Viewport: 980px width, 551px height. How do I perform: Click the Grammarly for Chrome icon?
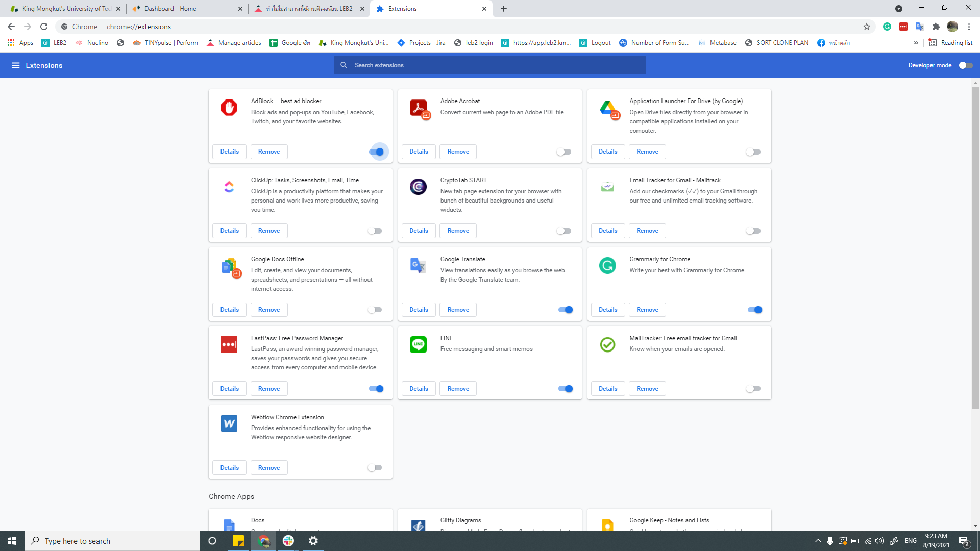[x=607, y=265]
